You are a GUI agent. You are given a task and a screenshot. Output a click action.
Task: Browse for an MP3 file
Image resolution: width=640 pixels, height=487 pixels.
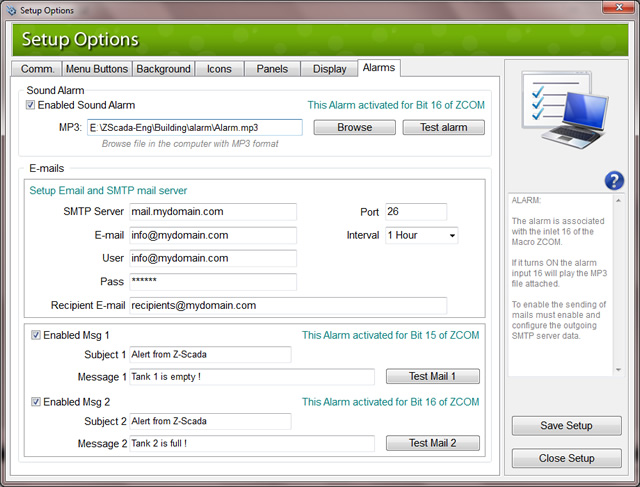tap(354, 128)
